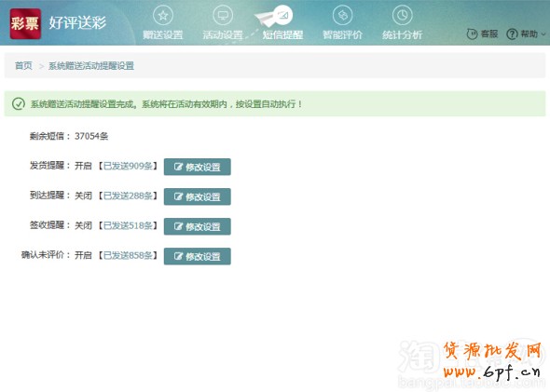Select the 短信提醒 envelope icon
This screenshot has width=550, height=392.
point(282,16)
